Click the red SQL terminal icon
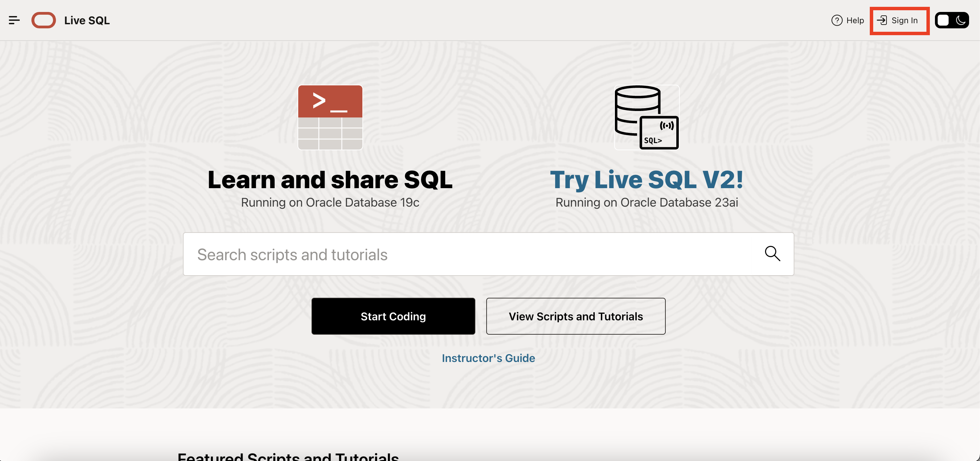980x461 pixels. click(x=330, y=117)
